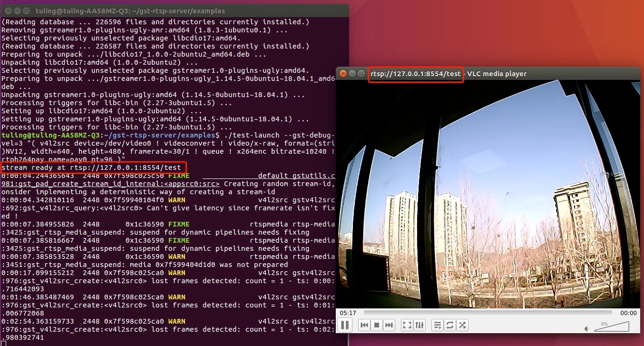Click timestamp '0:02:54.363159733' in terminal
The image size is (644, 346).
tap(38, 321)
